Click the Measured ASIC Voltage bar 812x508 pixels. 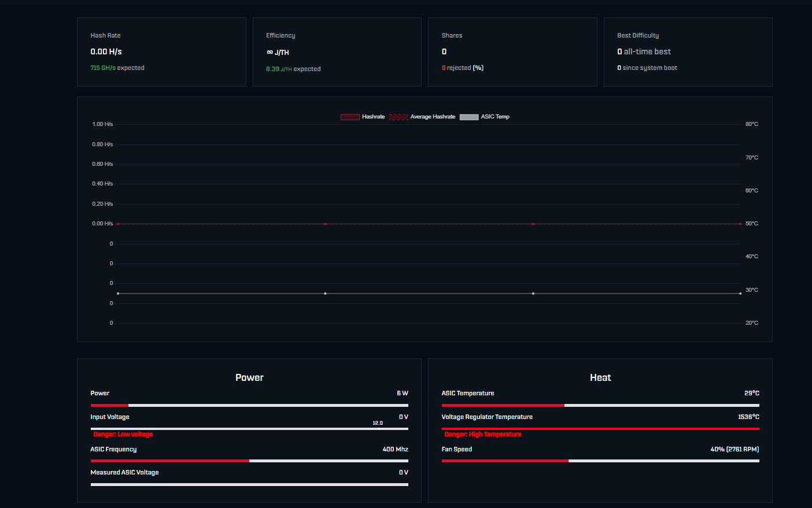249,484
